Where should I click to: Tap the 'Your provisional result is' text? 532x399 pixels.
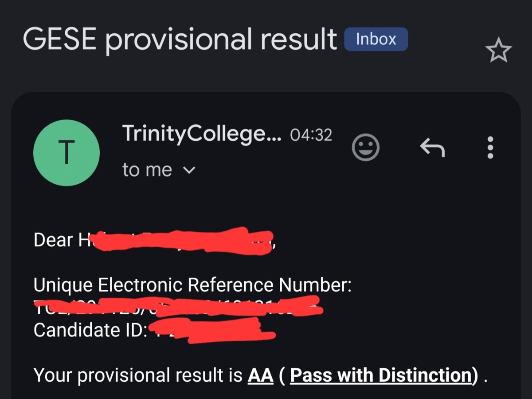click(x=138, y=375)
